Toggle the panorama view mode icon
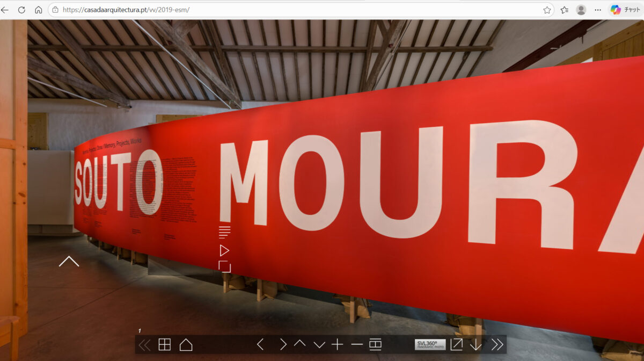This screenshot has width=644, height=361. (x=375, y=344)
